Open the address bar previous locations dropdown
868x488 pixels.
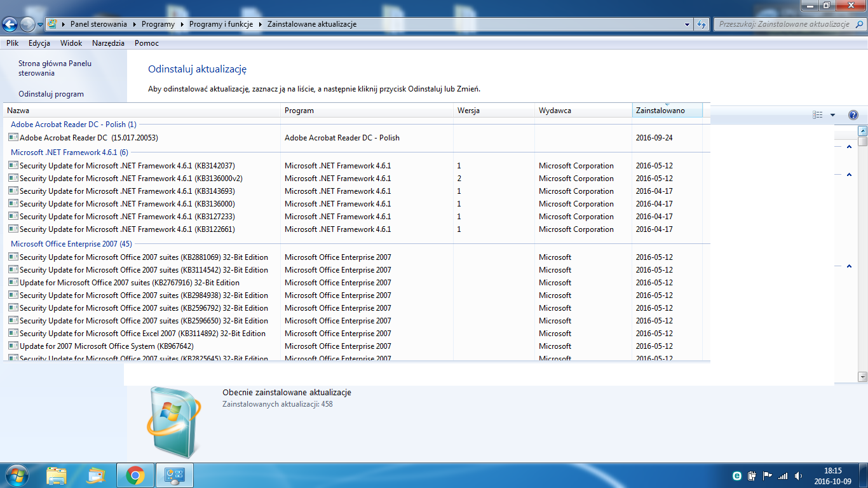[688, 24]
